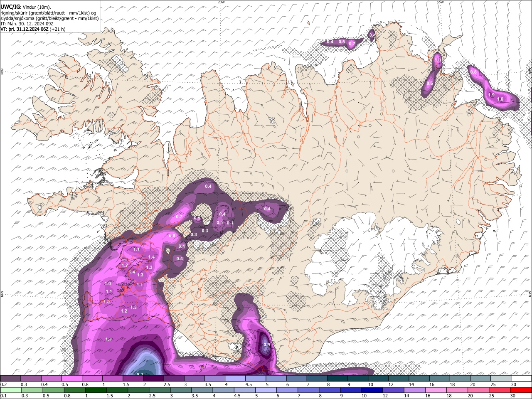This screenshot has height=399, width=532.
Task: Click the 20W longitude label at the top
Action: 221,2
